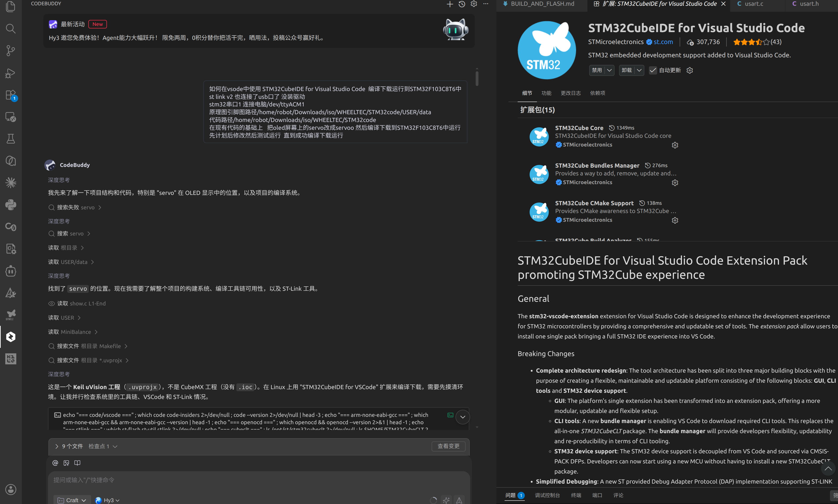Open the Accounts menu at the activity bar bottom
The width and height of the screenshot is (838, 504).
(x=11, y=489)
